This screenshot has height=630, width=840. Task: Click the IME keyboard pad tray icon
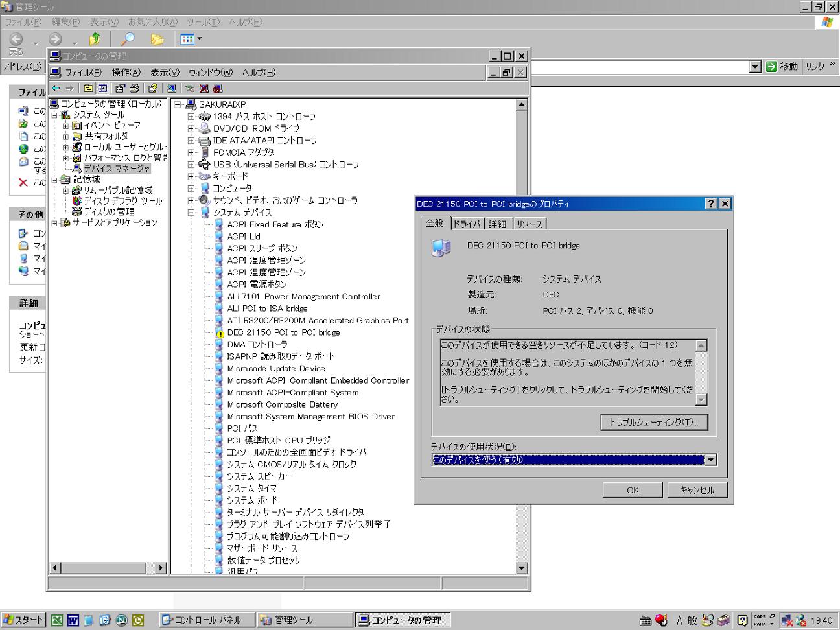pos(646,620)
